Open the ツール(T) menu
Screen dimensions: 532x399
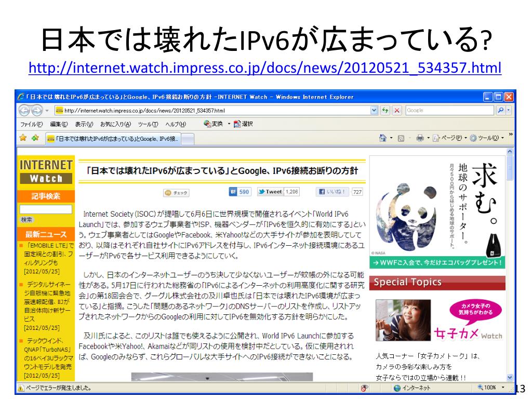click(148, 124)
